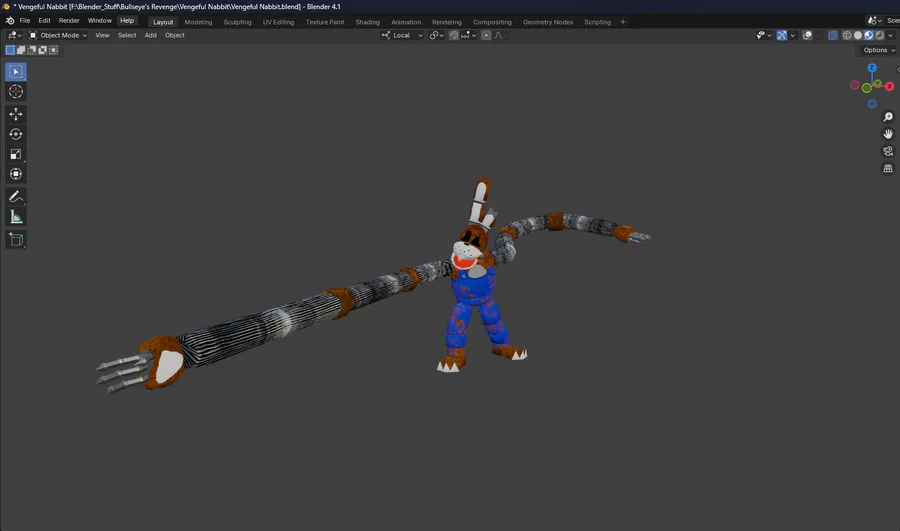Open the transform pivot point dropdown
The height and width of the screenshot is (531, 900).
(437, 35)
